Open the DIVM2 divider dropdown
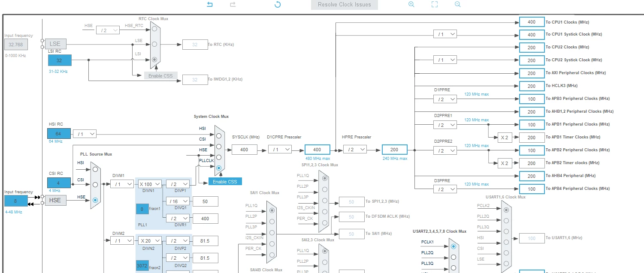The width and height of the screenshot is (644, 273). [x=122, y=240]
